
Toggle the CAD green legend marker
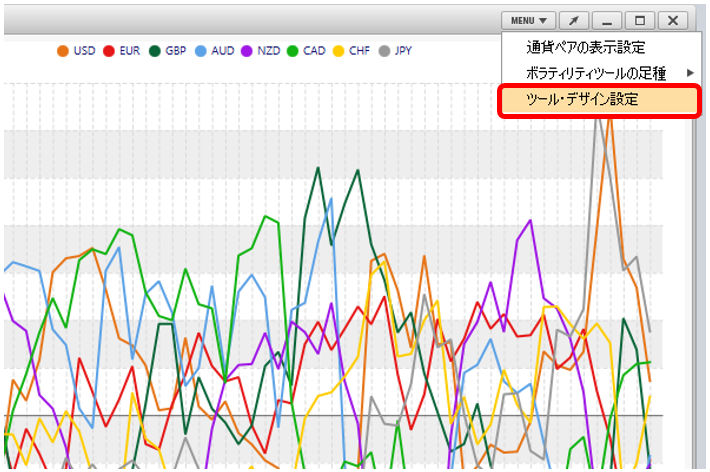coord(293,51)
